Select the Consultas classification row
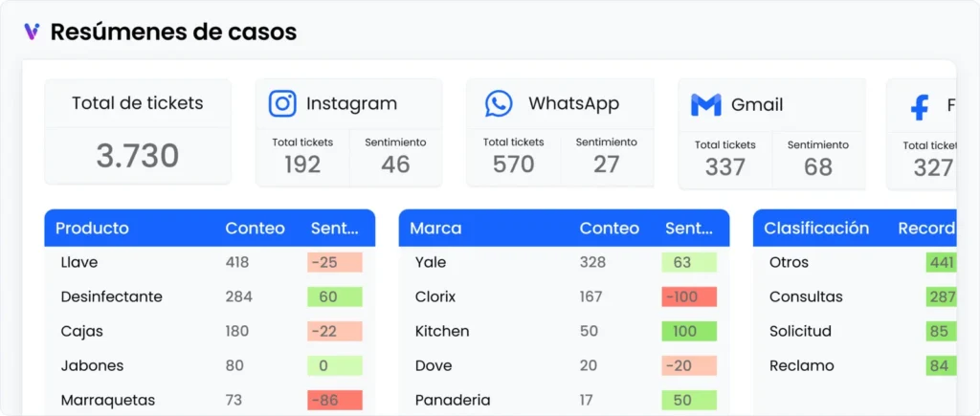980x416 pixels. (806, 296)
